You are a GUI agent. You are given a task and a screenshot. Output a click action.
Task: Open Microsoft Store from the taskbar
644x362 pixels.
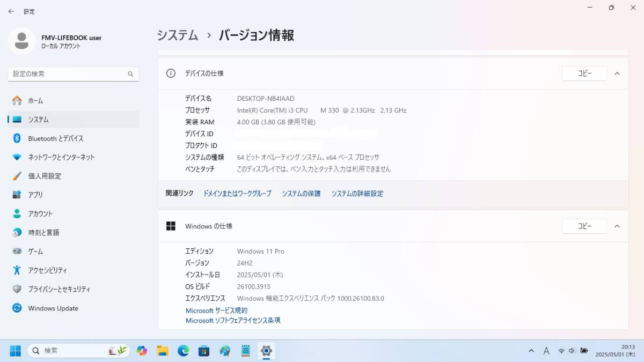coord(204,351)
